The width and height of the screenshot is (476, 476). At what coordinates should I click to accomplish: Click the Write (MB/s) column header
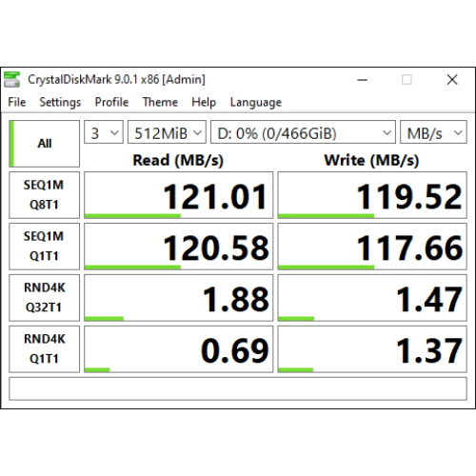click(371, 160)
